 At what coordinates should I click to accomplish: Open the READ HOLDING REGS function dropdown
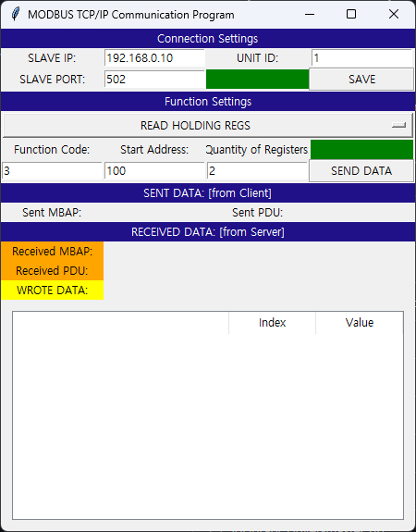click(x=208, y=126)
